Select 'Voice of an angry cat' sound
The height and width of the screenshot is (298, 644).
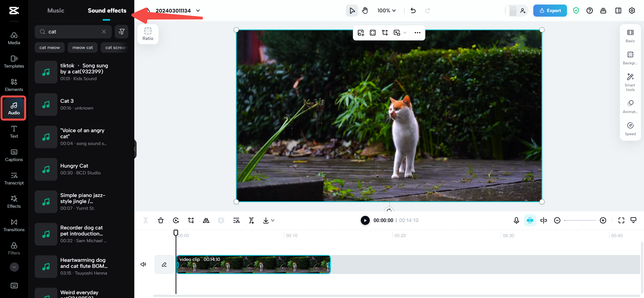(x=82, y=137)
